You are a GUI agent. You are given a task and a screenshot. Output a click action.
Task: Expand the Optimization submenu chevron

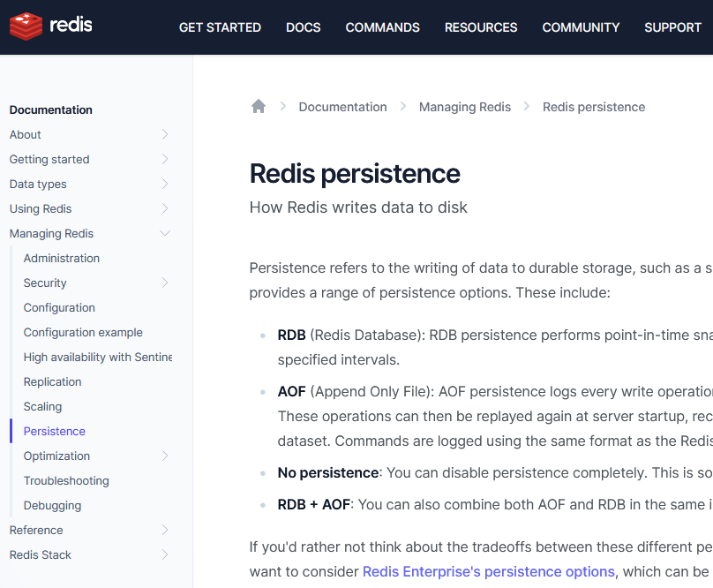[x=165, y=456]
